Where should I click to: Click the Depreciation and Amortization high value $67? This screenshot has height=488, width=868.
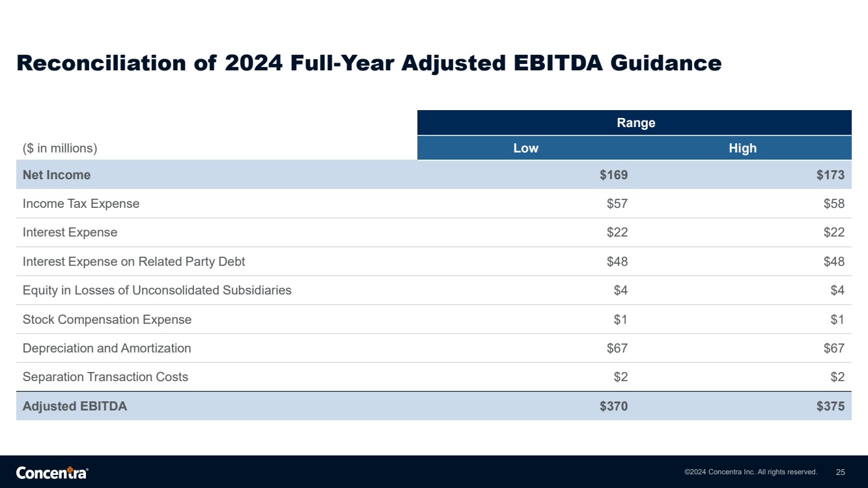pos(834,349)
